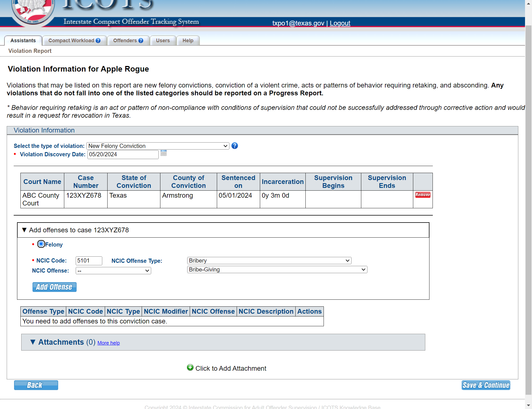
Task: Click the Sentenced on date 05/01/2024
Action: pyautogui.click(x=235, y=195)
